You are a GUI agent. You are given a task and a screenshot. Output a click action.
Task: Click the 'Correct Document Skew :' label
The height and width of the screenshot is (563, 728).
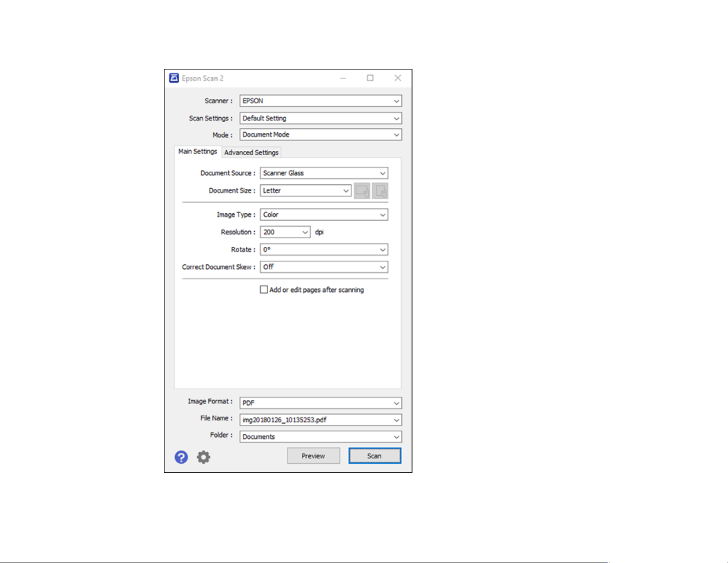[219, 267]
